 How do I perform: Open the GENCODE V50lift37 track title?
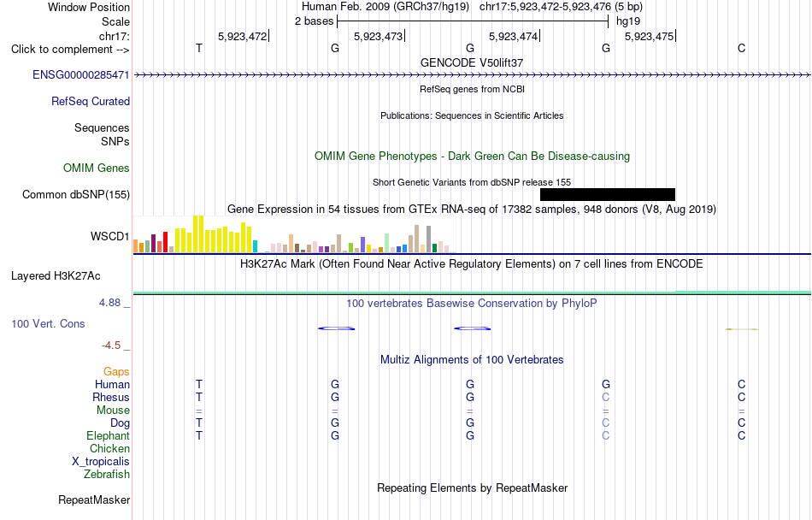(x=472, y=62)
